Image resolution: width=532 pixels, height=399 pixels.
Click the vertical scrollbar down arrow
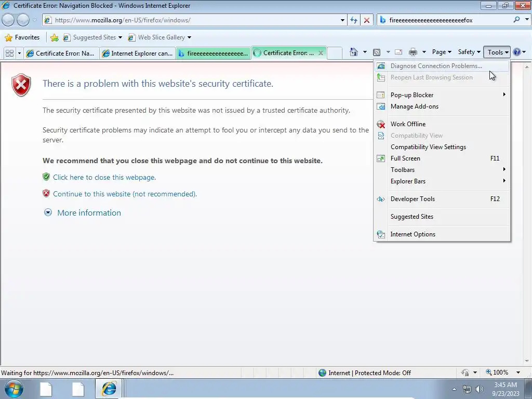click(527, 361)
